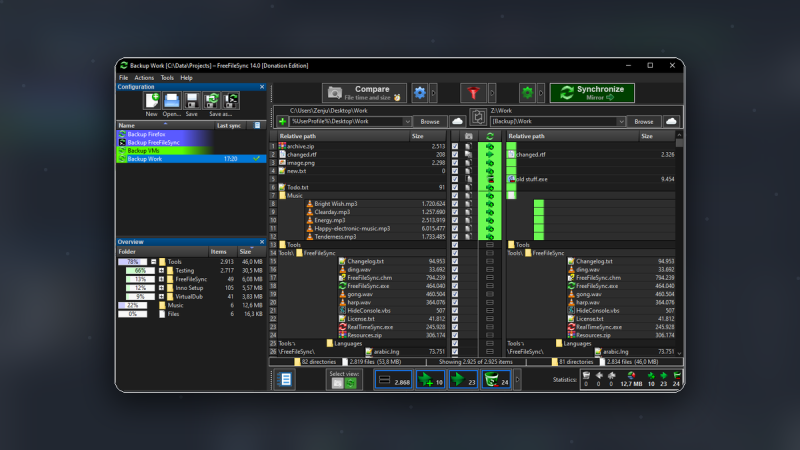Click the sync action column header icon
Screen dimensions: 800x450
pyautogui.click(x=490, y=136)
